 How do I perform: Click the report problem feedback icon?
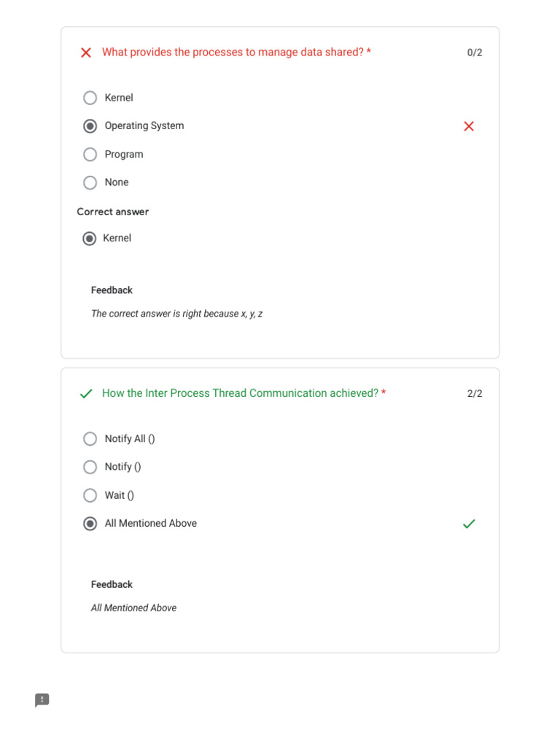[x=42, y=700]
